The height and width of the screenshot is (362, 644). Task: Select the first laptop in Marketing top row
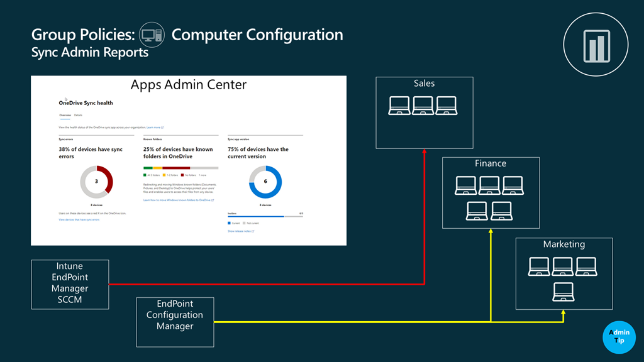(539, 266)
